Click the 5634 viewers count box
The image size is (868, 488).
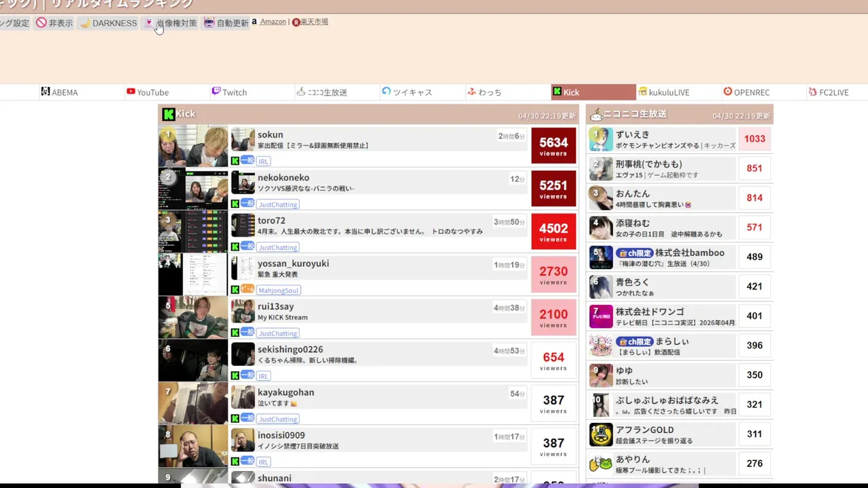[553, 146]
